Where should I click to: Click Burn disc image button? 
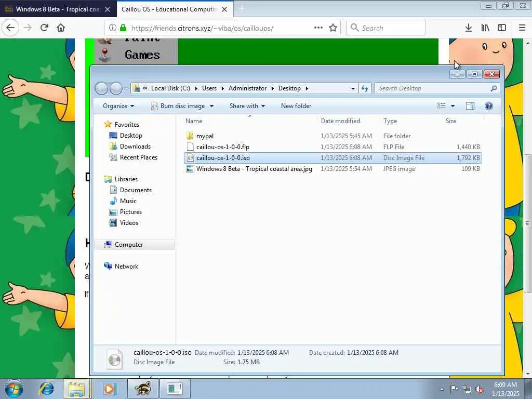(x=178, y=106)
